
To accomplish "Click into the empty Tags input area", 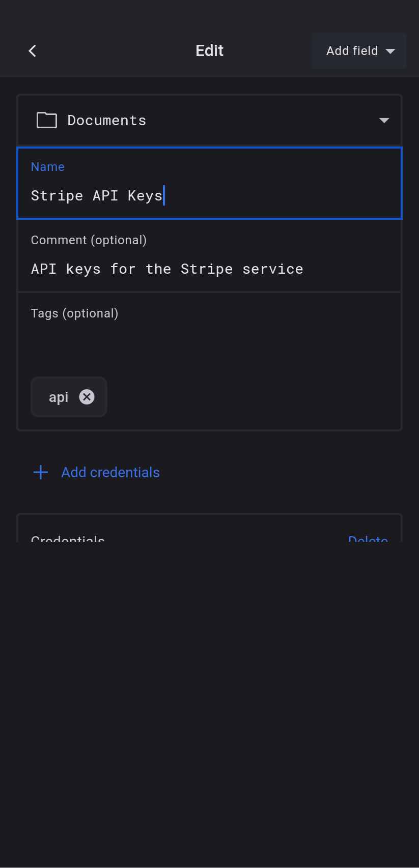I will [x=209, y=343].
